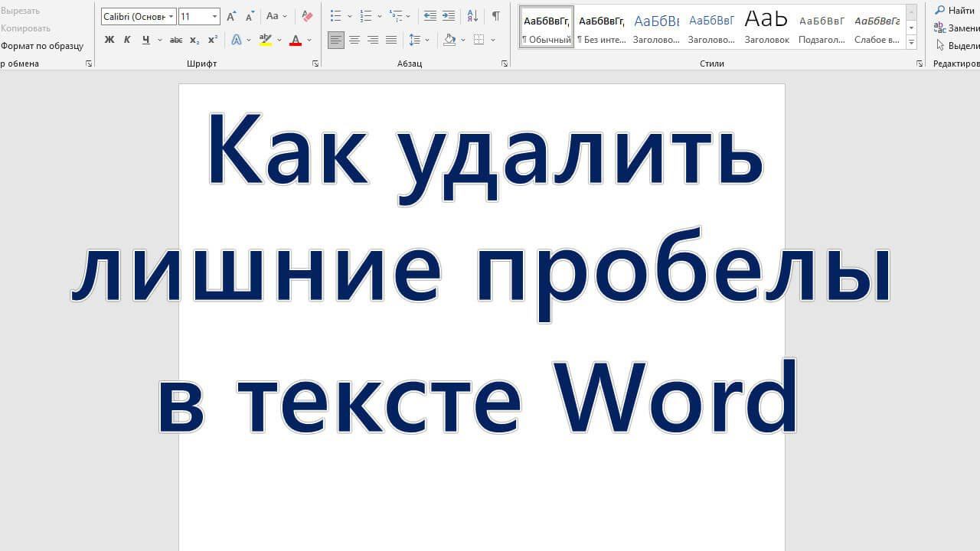Screen dimensions: 980x551
Task: Toggle subscript formatting
Action: (194, 40)
